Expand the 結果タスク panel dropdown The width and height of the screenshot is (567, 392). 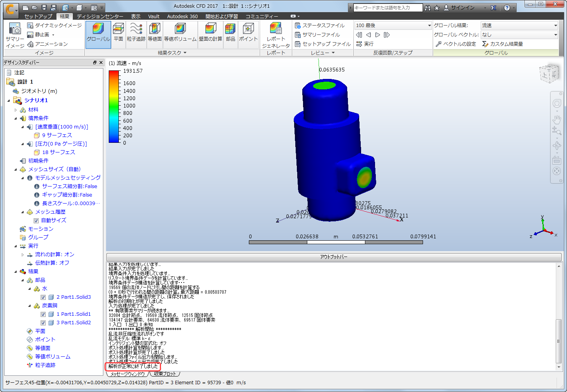172,53
